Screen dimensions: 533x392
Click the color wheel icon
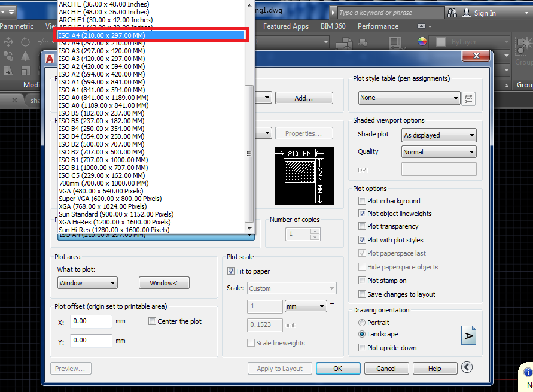pyautogui.click(x=422, y=41)
